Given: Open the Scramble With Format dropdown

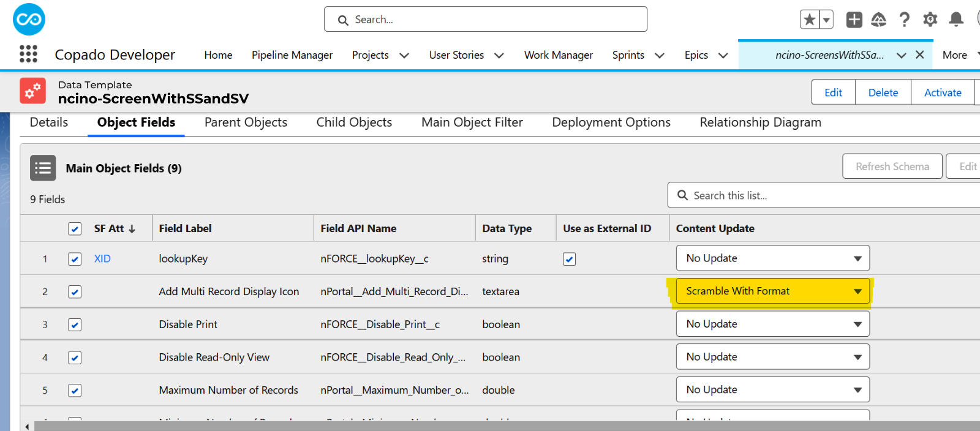Looking at the screenshot, I should point(772,291).
